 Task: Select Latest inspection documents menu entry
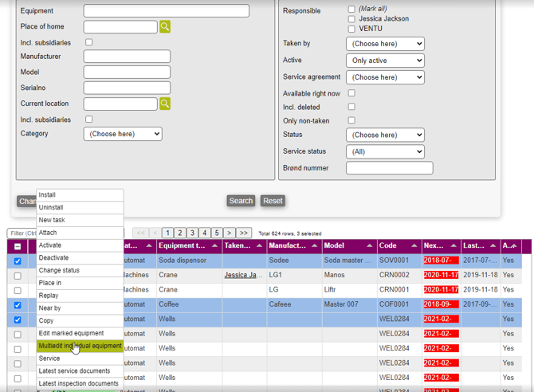(x=80, y=383)
